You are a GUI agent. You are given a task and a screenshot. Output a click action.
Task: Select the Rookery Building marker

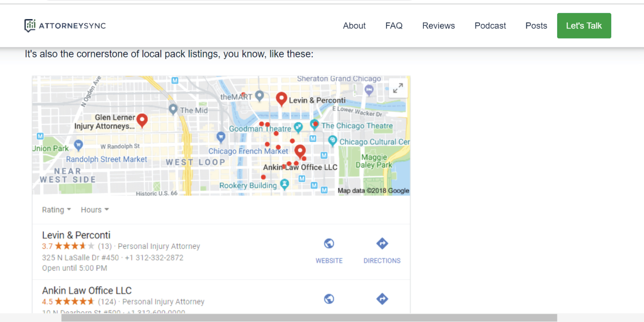point(284,185)
